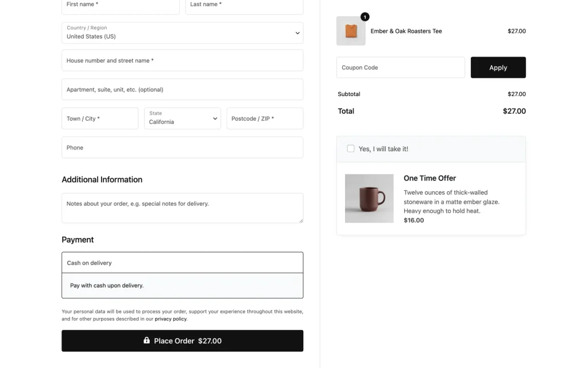Expand the State dropdown showing California
This screenshot has height=368, width=588.
click(182, 118)
